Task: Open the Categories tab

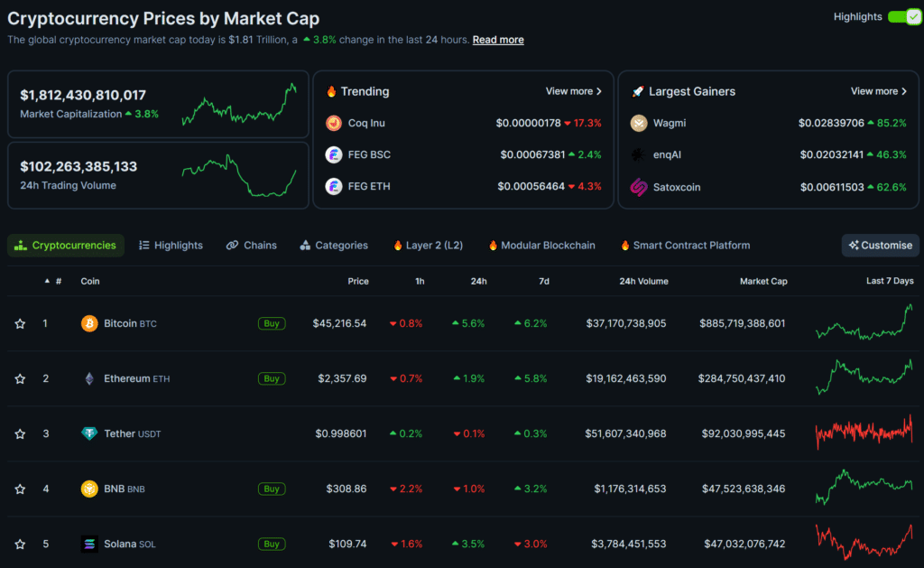Action: click(334, 246)
